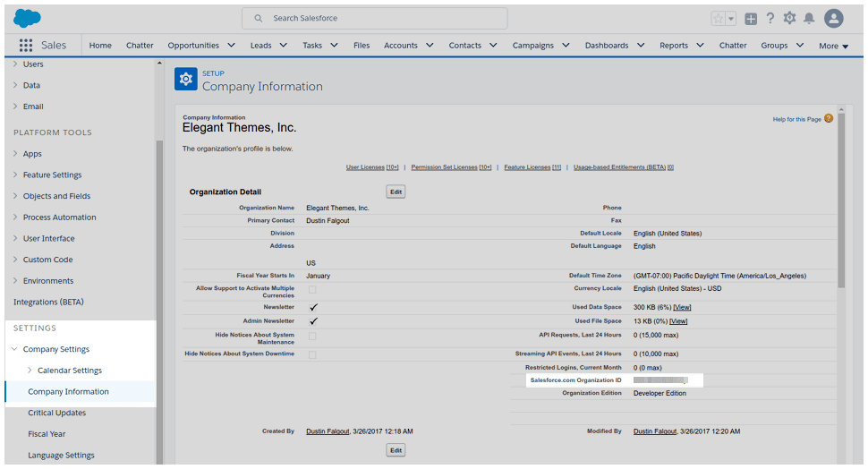Toggle Allow Support to Activate Multiple Currencies
868x469 pixels.
[312, 289]
